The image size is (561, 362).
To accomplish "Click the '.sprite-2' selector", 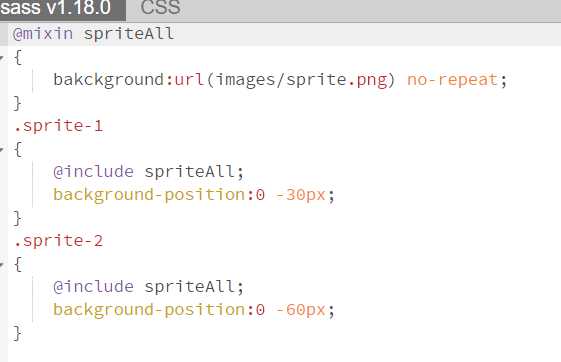I will (58, 241).
